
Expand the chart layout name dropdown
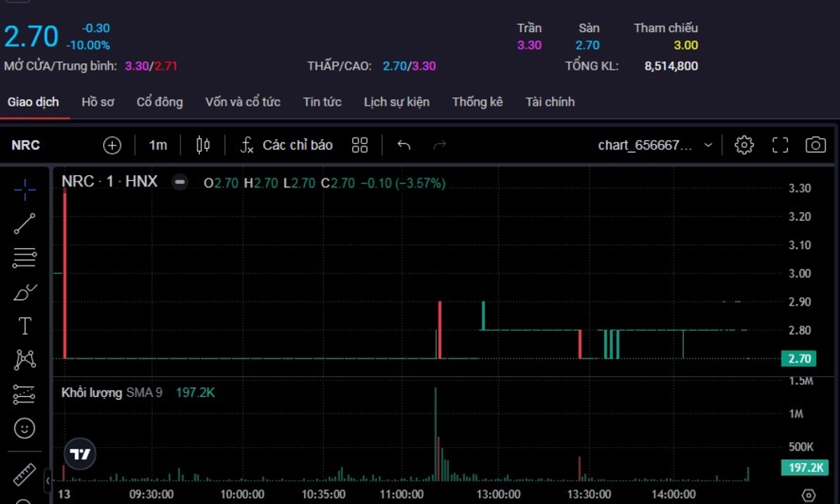(x=708, y=145)
